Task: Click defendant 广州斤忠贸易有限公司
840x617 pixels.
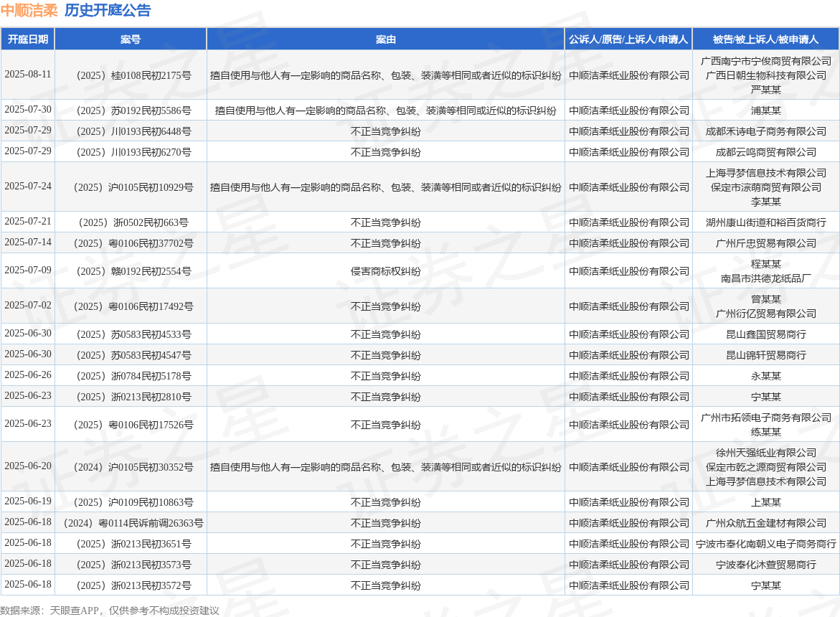Action: click(766, 243)
